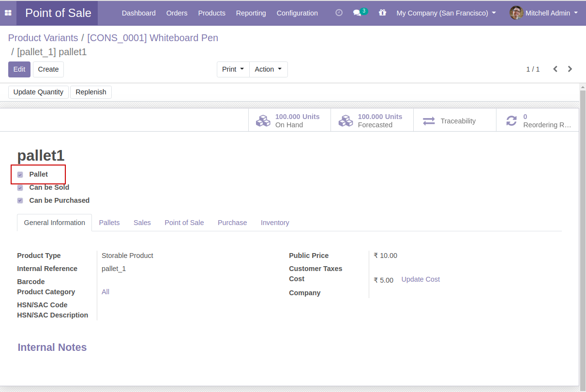The image size is (586, 392).
Task: Click the Point of Sale app title
Action: pos(58,13)
